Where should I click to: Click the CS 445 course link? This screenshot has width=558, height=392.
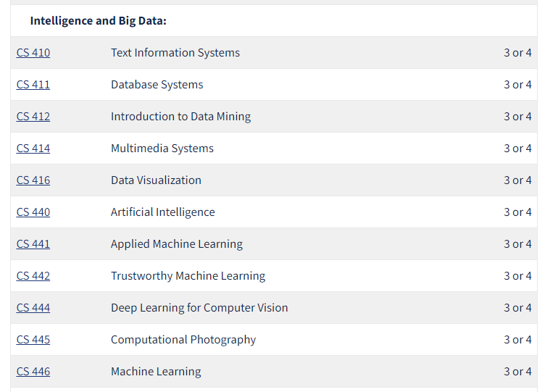[33, 340]
